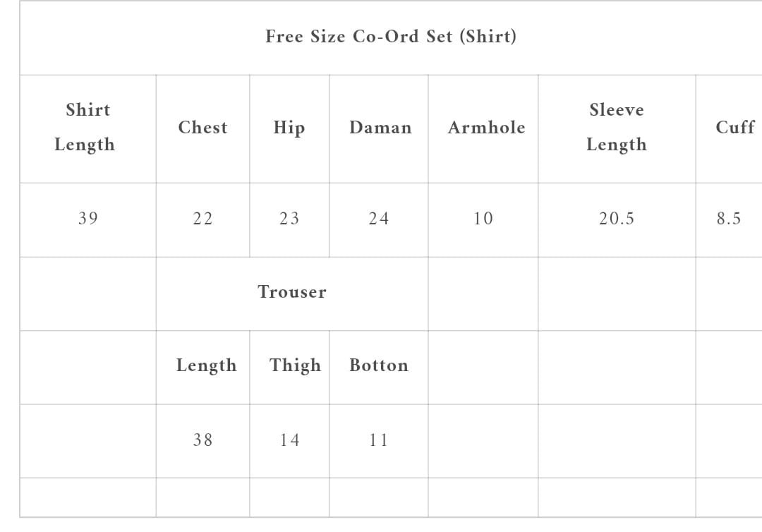The image size is (762, 532).
Task: Click the trouser length value 38
Action: tap(202, 440)
